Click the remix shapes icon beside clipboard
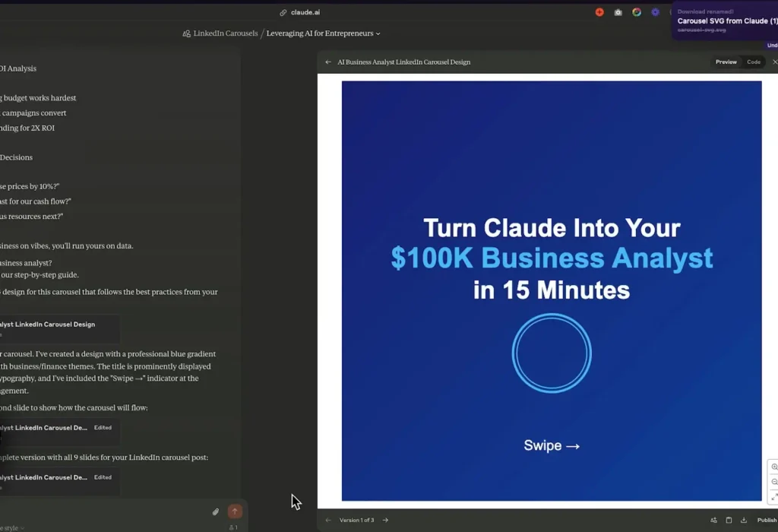 point(713,520)
